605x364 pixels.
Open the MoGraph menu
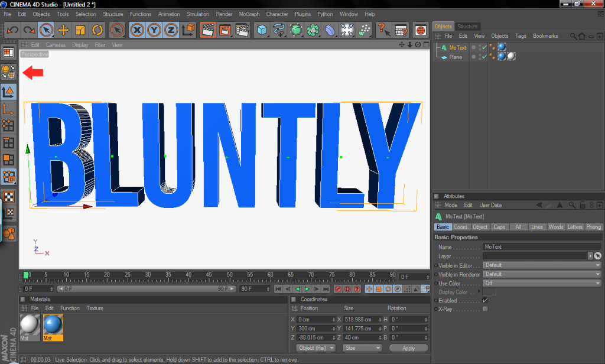pyautogui.click(x=248, y=14)
